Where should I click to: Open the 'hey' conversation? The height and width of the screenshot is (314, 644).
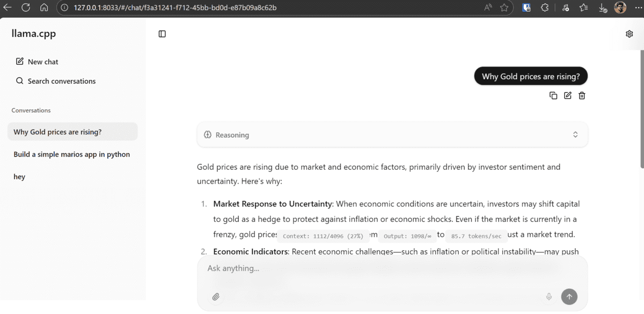(19, 176)
